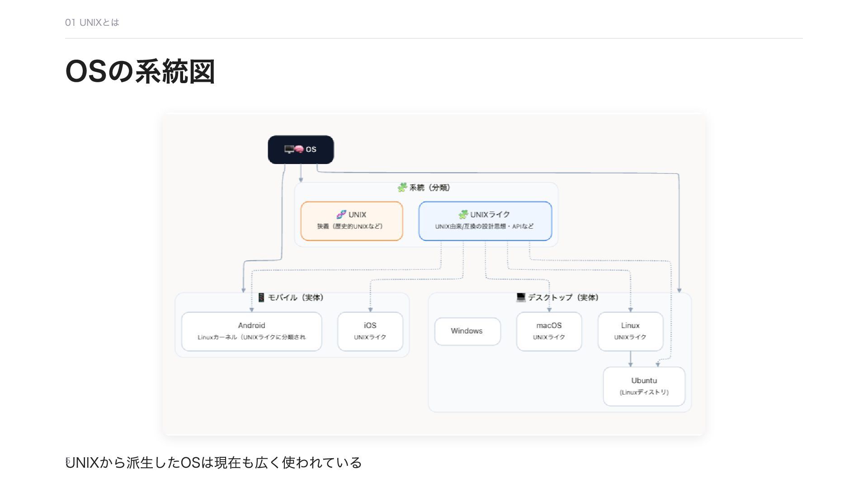Click the デスクトップ（実体） group label
The width and height of the screenshot is (868, 488).
tap(563, 297)
